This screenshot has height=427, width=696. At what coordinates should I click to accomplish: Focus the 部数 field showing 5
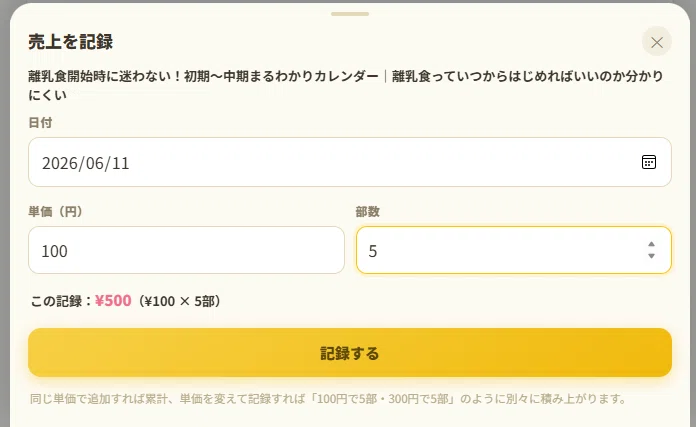(x=514, y=250)
